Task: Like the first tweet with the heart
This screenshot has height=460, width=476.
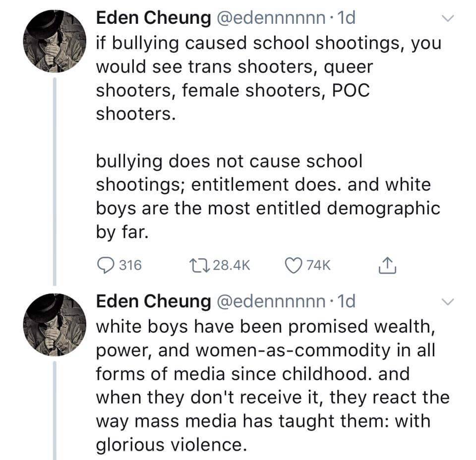Action: pyautogui.click(x=293, y=265)
